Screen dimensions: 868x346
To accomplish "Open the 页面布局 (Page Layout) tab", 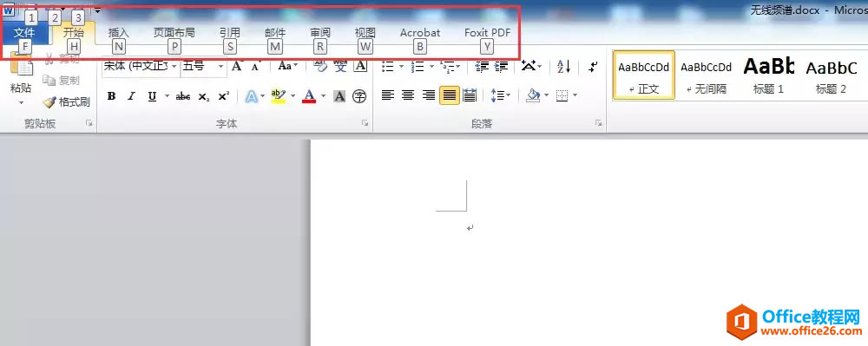I will coord(174,33).
